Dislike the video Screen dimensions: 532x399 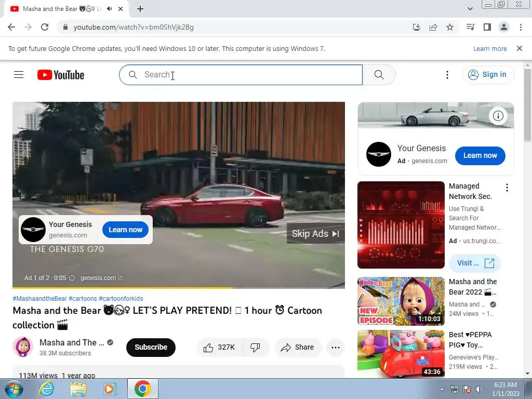point(255,348)
